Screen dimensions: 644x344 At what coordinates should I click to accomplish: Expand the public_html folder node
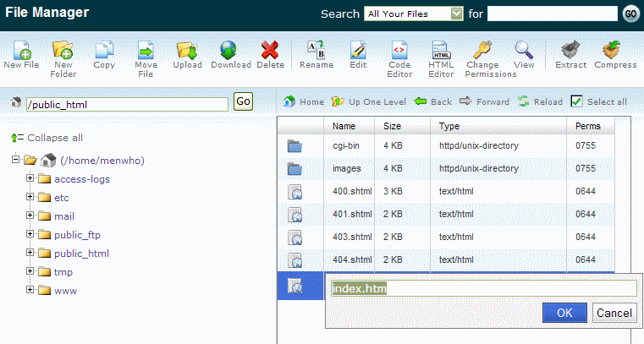click(30, 252)
